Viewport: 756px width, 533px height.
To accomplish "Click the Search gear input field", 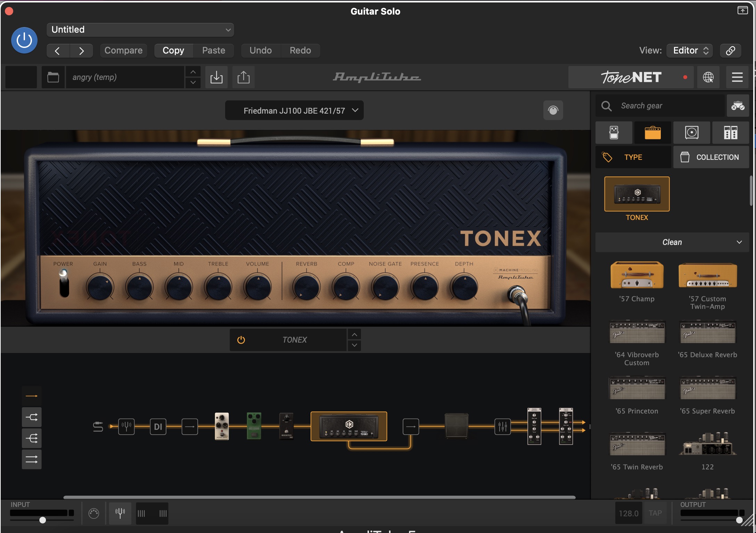I will 660,106.
